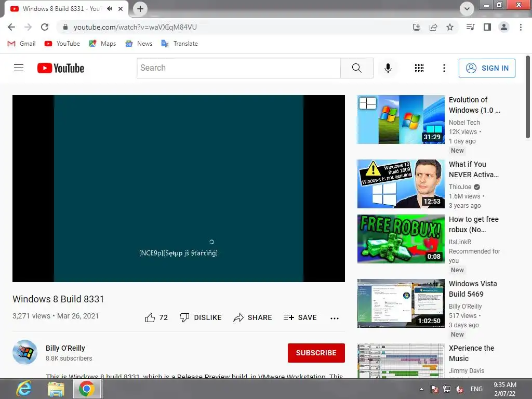This screenshot has width=532, height=399.
Task: Open YouTube settings three-dot menu
Action: 444,68
